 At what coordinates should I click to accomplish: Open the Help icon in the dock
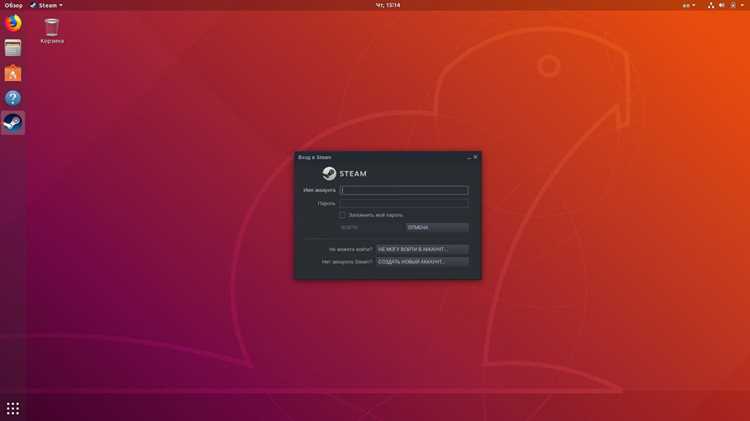tap(13, 98)
